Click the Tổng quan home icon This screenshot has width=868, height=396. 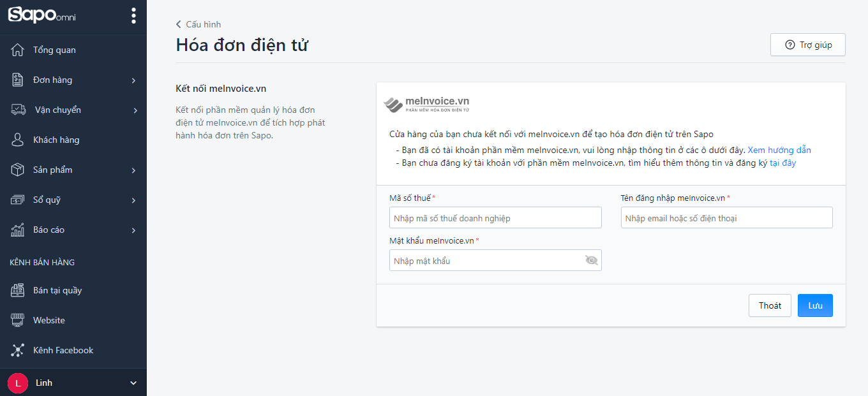18,50
